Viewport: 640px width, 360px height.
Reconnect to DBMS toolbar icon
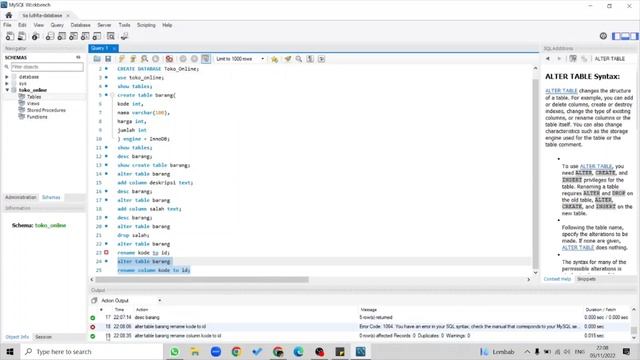coord(124,36)
